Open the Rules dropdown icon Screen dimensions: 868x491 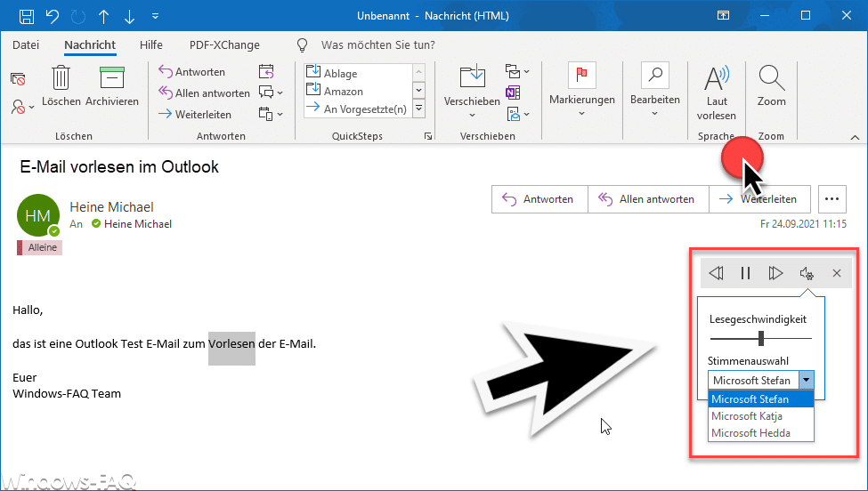[517, 71]
